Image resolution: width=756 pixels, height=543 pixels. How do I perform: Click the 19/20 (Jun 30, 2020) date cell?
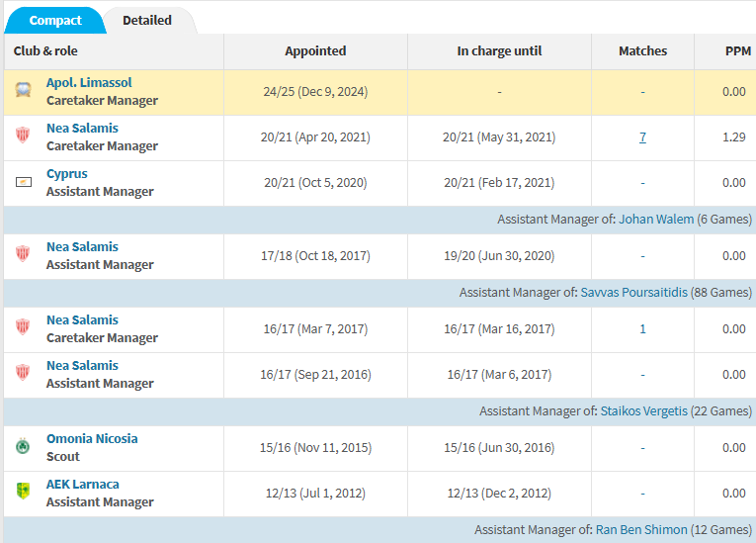point(499,256)
